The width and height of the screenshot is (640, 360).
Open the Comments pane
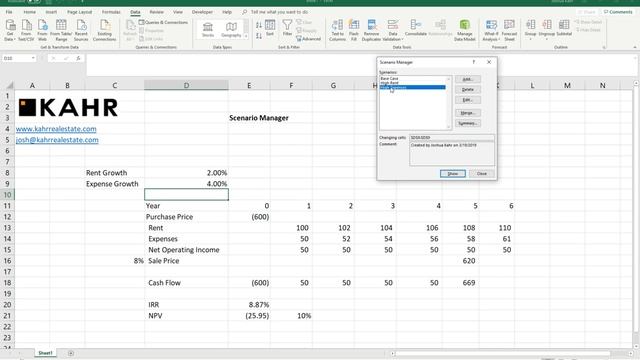click(x=618, y=12)
